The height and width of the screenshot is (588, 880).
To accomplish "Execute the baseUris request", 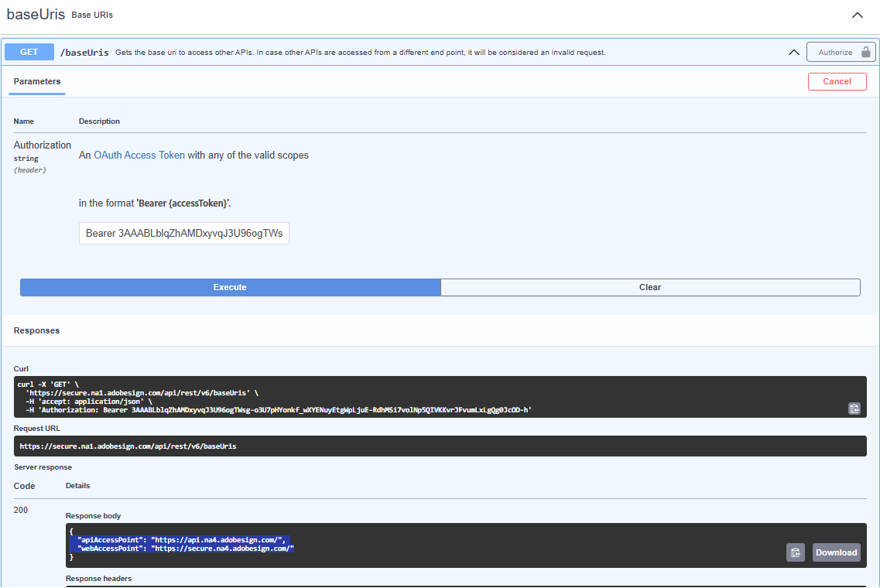I will tap(230, 287).
